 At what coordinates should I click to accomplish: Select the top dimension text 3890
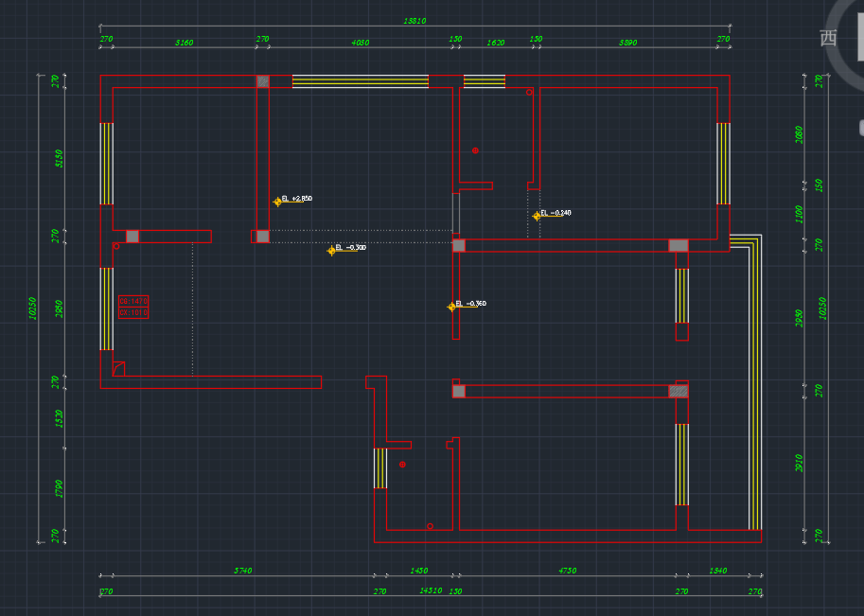627,43
